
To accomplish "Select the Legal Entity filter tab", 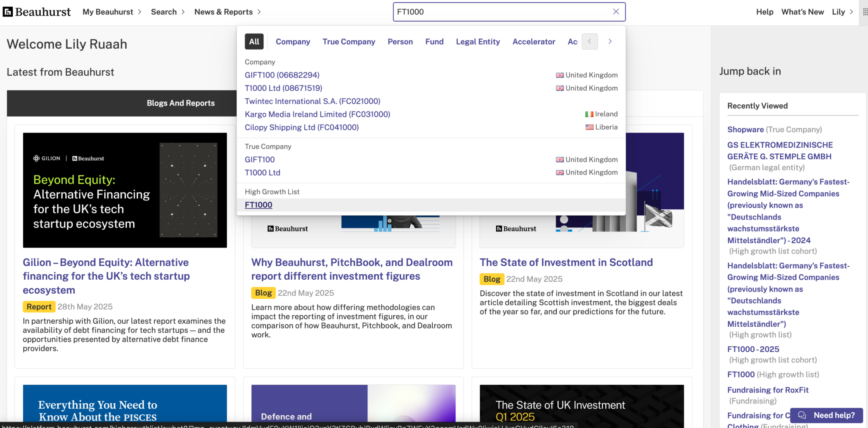I will point(478,42).
